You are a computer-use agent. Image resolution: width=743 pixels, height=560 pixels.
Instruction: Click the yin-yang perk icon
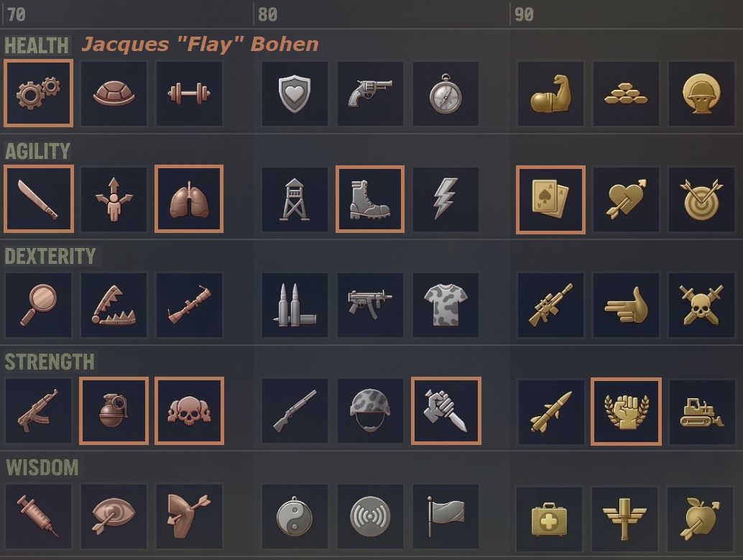tap(295, 516)
